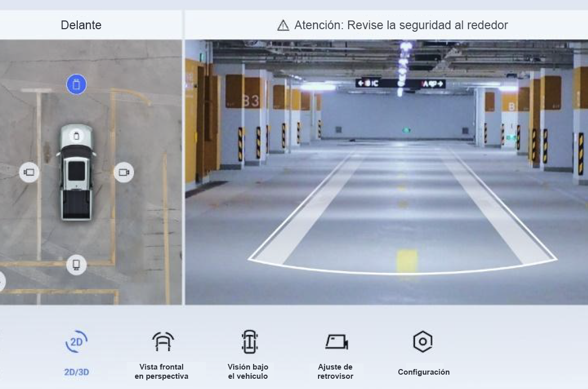
Task: Open the right-side camera view icon
Action: [x=124, y=172]
